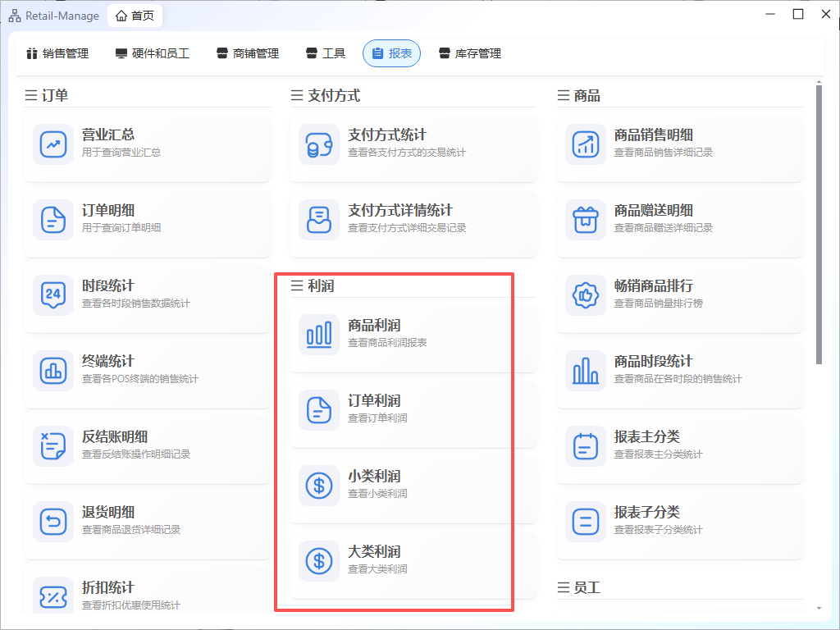This screenshot has width=840, height=630.
Task: View the 报表主分类 report
Action: 679,445
